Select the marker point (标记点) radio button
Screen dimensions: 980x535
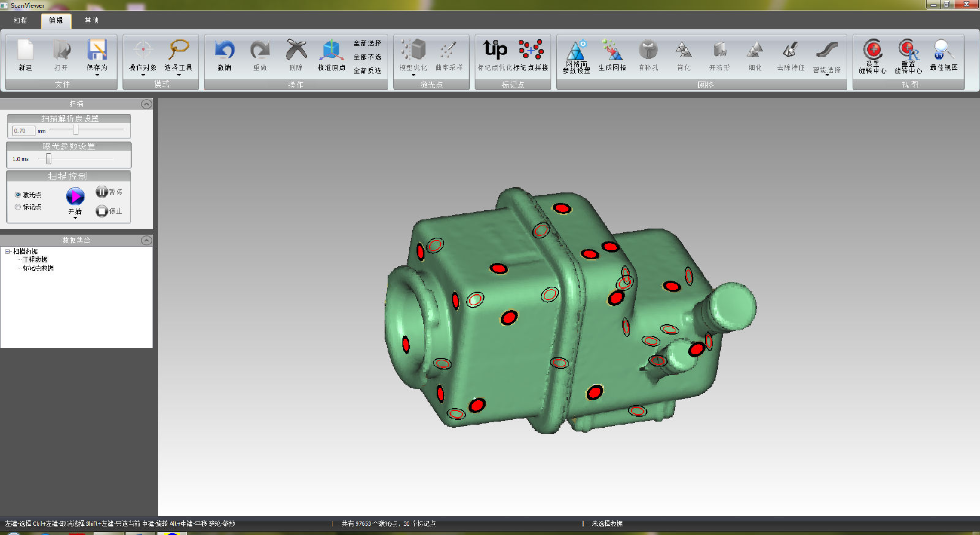[x=18, y=207]
